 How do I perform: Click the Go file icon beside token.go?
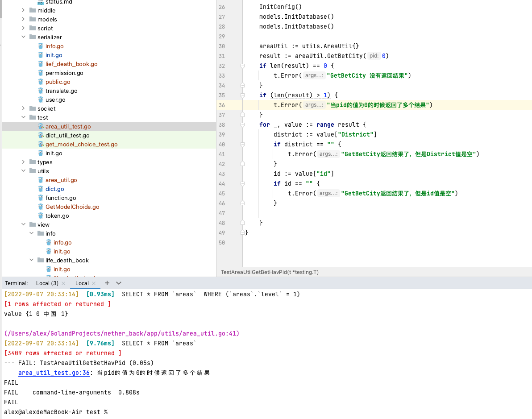coord(41,216)
